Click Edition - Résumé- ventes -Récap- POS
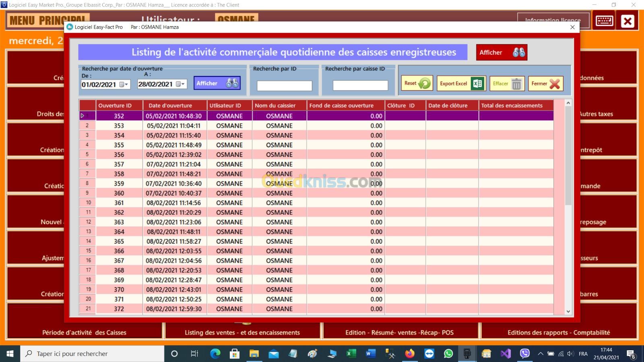 click(399, 332)
